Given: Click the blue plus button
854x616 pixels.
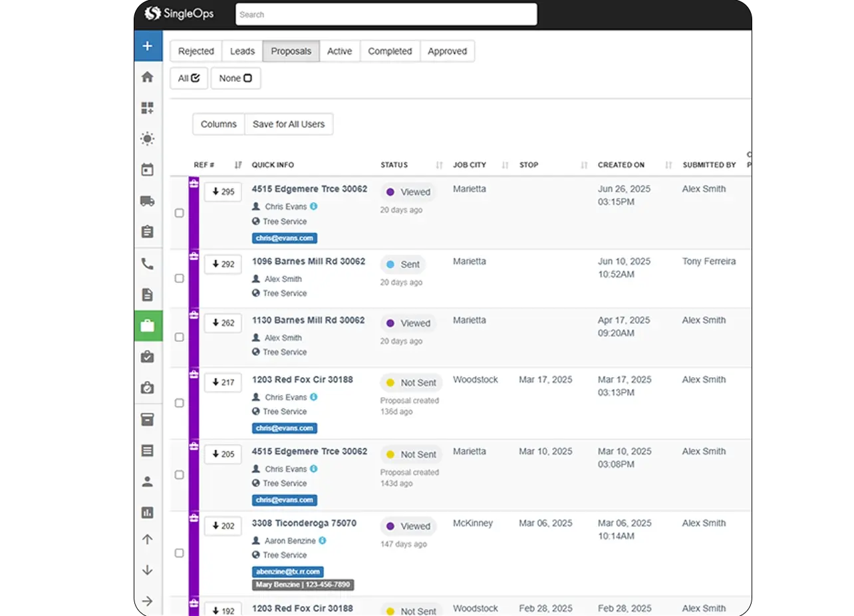Looking at the screenshot, I should (x=148, y=46).
